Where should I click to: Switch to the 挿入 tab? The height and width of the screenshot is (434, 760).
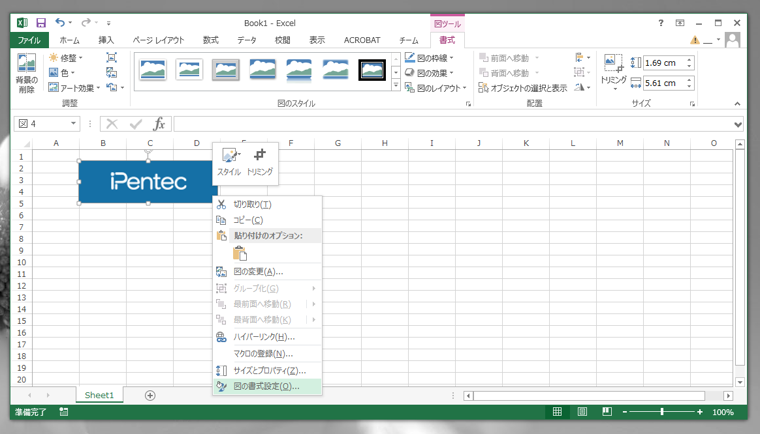[106, 40]
